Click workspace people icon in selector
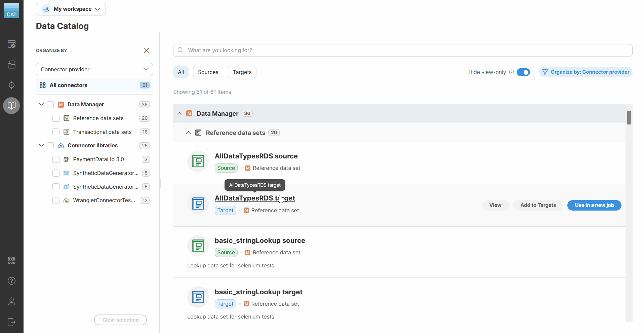Viewport: 644px width, 333px height. click(46, 9)
